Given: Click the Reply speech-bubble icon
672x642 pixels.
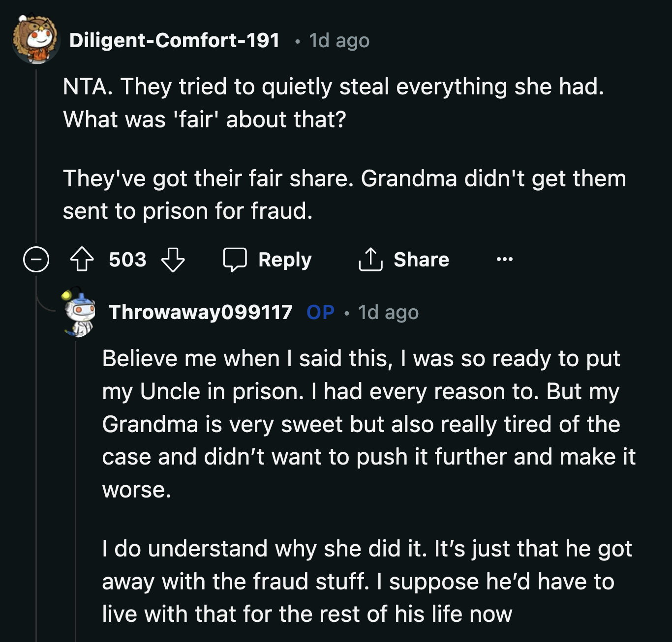Looking at the screenshot, I should (236, 259).
